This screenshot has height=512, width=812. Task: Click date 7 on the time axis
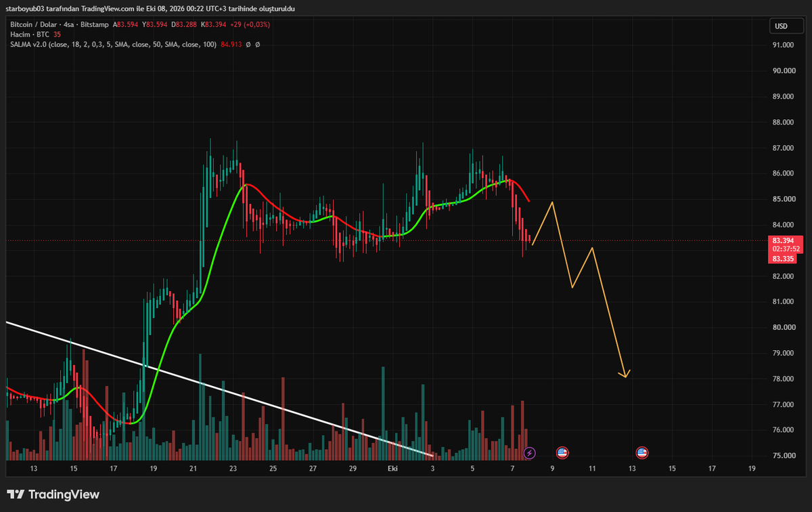(x=513, y=468)
